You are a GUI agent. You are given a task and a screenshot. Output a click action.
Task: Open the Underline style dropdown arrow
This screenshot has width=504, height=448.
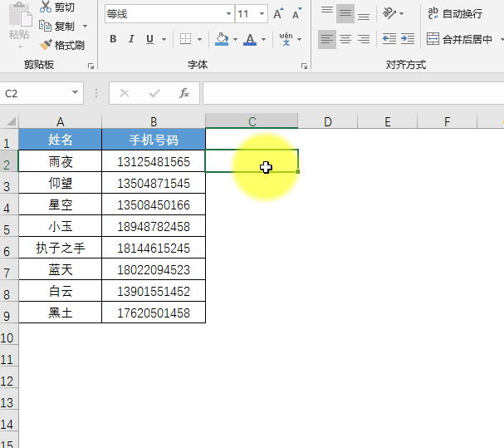point(164,39)
